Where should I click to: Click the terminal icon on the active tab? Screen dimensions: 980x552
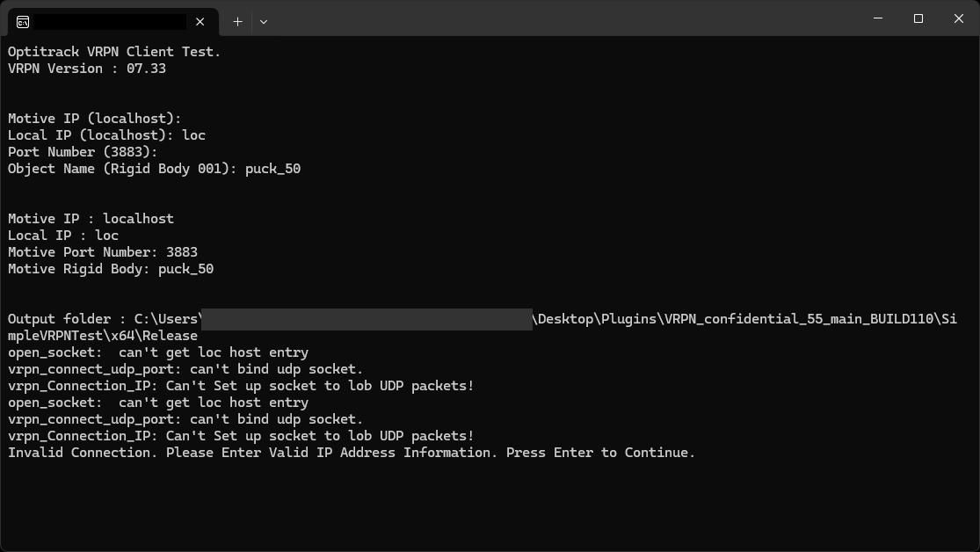coord(23,21)
